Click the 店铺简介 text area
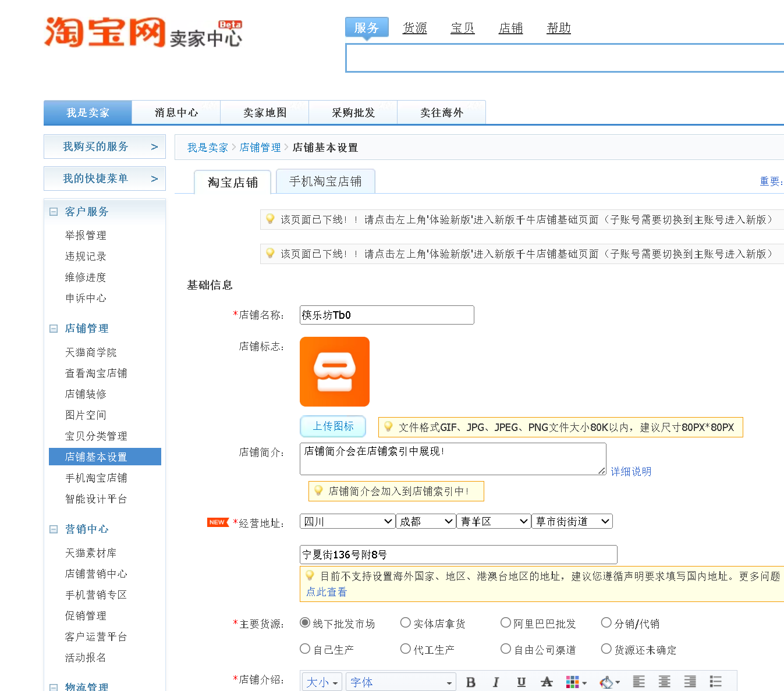This screenshot has width=784, height=691. coord(453,459)
